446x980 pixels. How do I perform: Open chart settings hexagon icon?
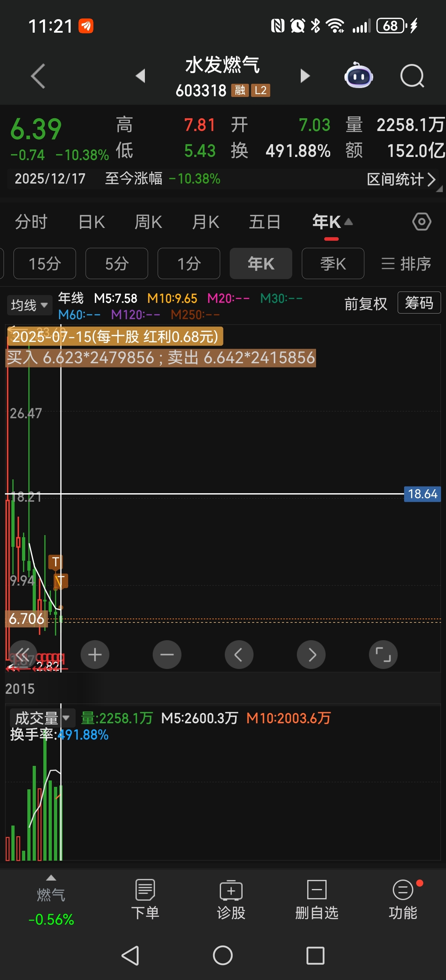pos(421,222)
